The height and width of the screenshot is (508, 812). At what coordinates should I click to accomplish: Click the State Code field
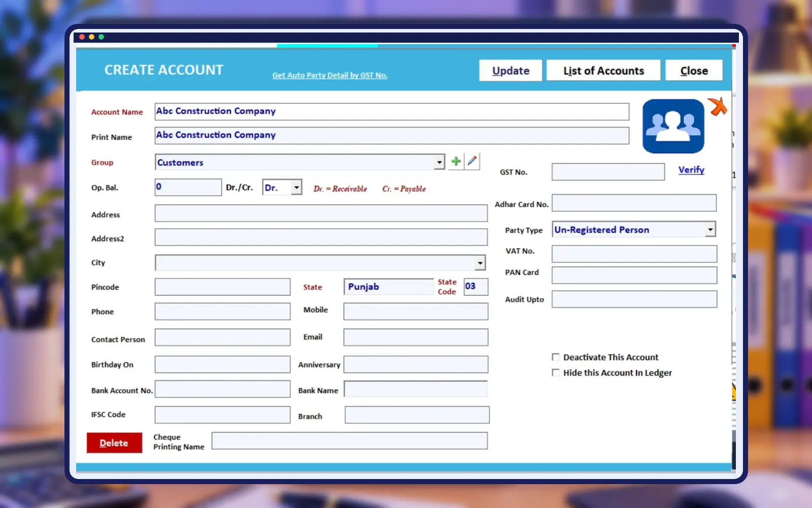click(476, 287)
